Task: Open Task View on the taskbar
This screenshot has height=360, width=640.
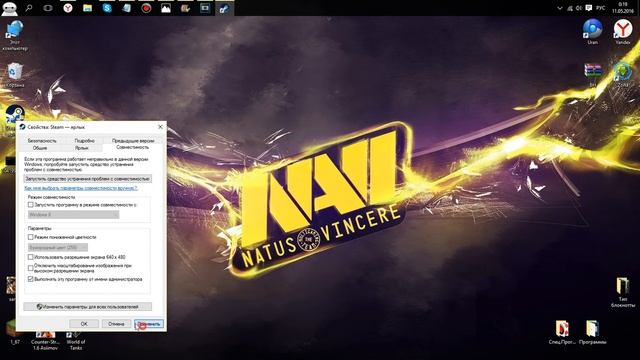Action: point(48,8)
